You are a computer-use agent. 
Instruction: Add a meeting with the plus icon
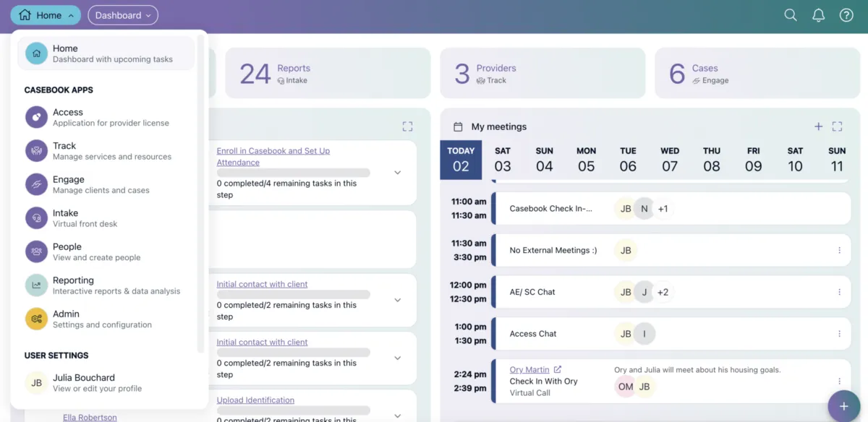(x=819, y=126)
